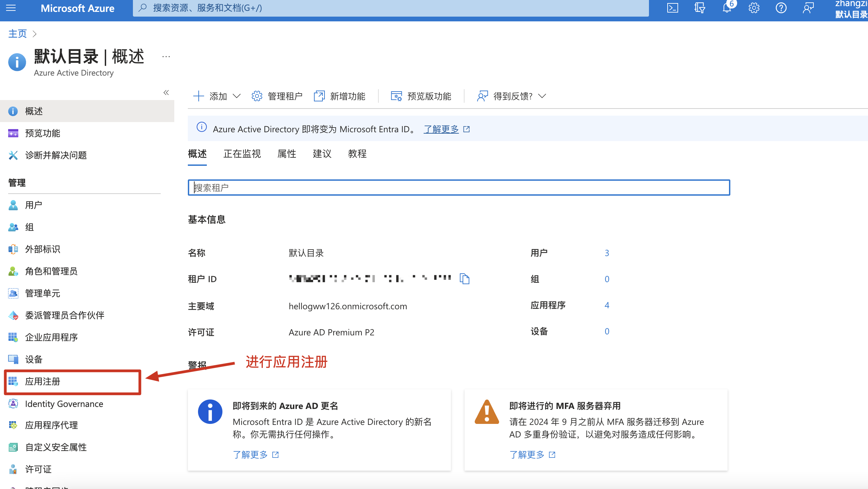Open 应用程序代理 in the sidebar
This screenshot has height=489, width=868.
87,425
